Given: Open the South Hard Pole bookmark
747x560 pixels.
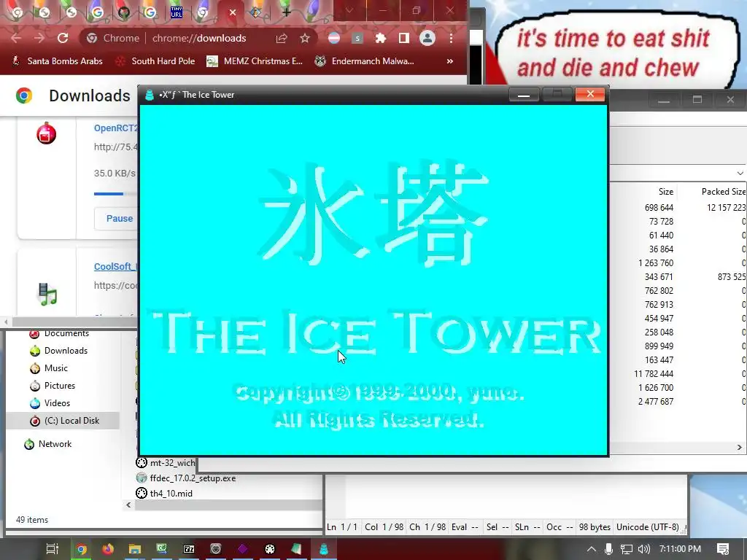Looking at the screenshot, I should (x=155, y=61).
